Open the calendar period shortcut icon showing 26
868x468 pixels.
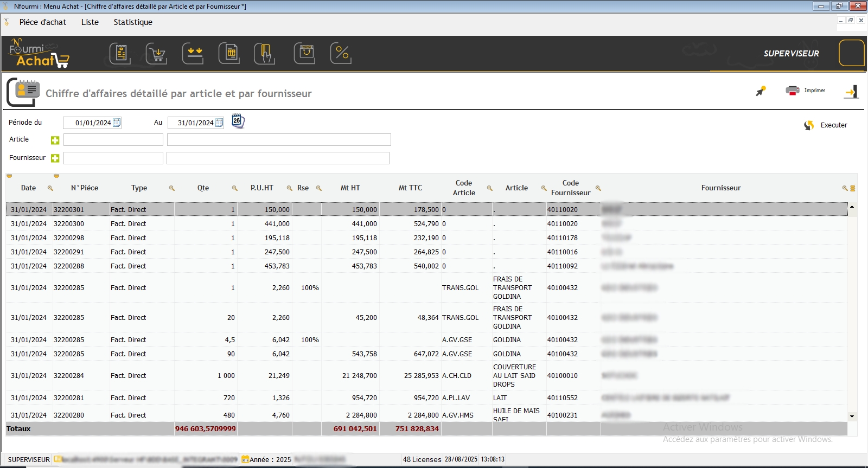pos(238,121)
